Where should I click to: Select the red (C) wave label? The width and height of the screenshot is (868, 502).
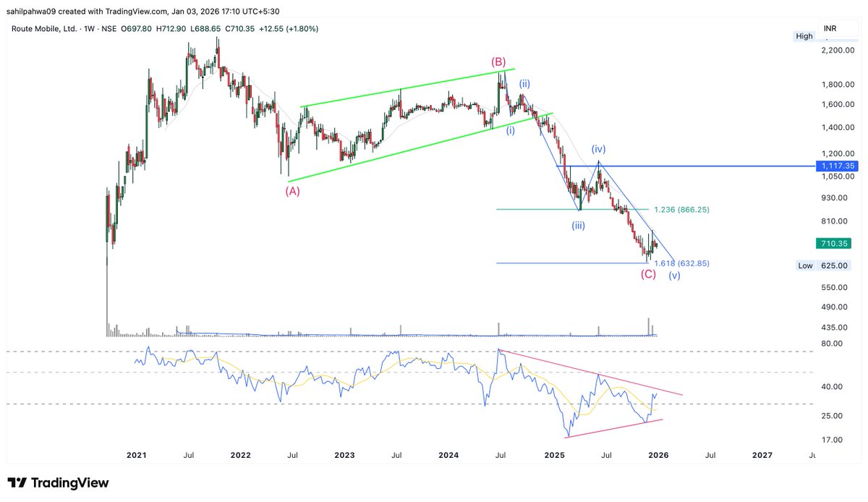click(x=648, y=275)
